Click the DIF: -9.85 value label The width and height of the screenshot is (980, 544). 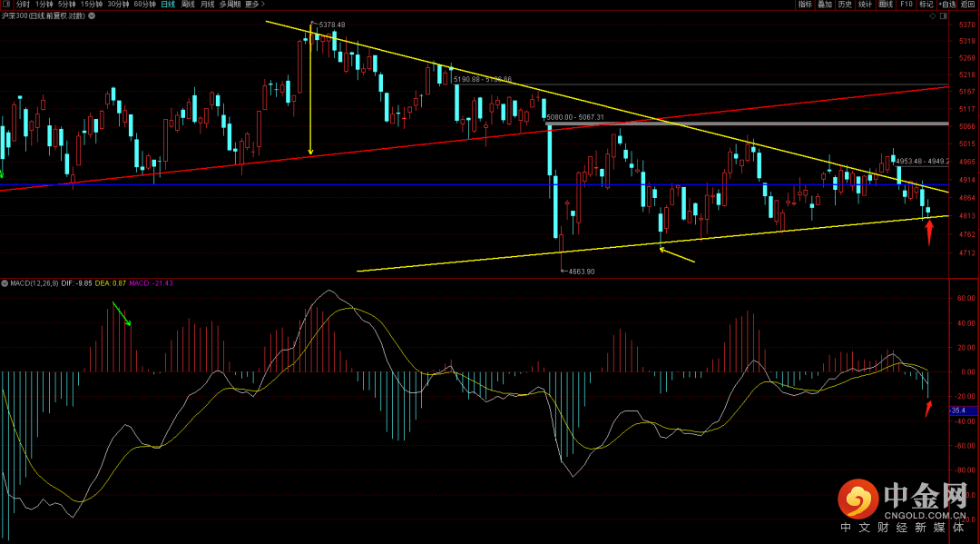[x=77, y=283]
